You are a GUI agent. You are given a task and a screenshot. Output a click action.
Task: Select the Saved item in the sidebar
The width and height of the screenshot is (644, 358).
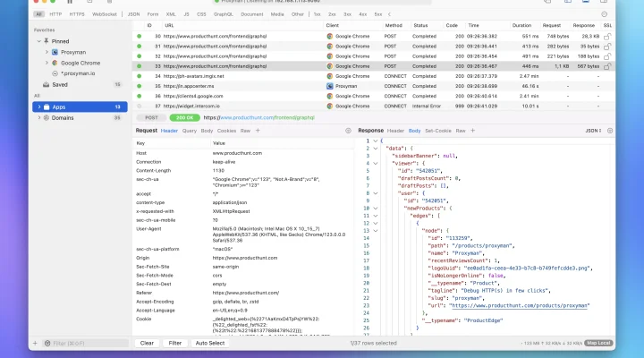pos(80,85)
